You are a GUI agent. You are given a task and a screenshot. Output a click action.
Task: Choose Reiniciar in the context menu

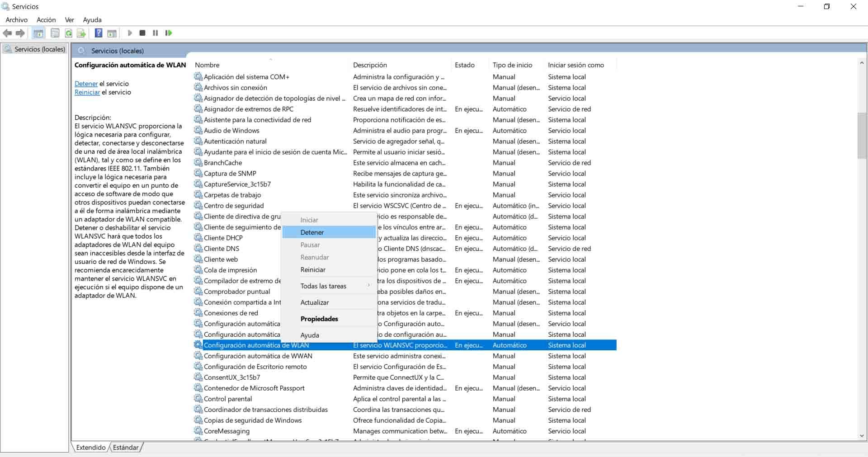coord(329,270)
